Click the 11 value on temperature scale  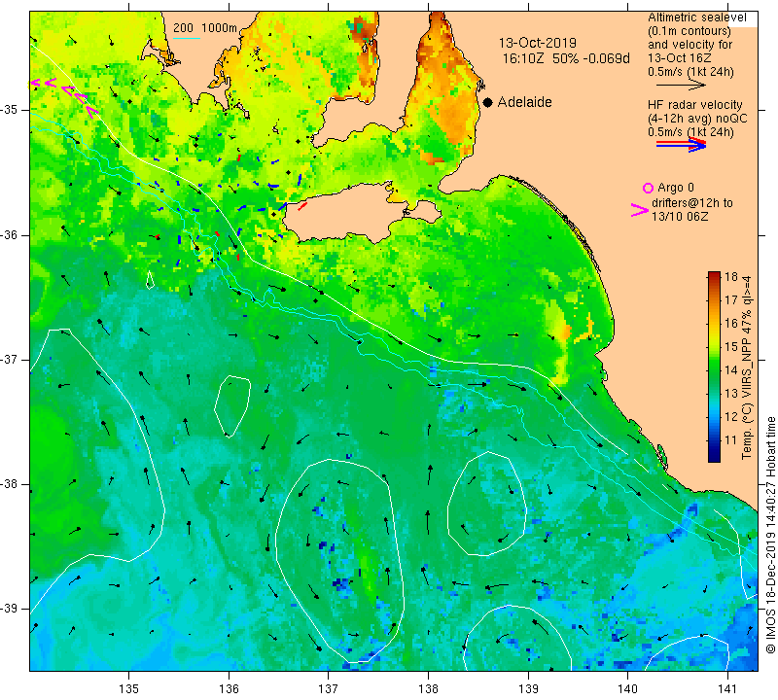point(731,440)
